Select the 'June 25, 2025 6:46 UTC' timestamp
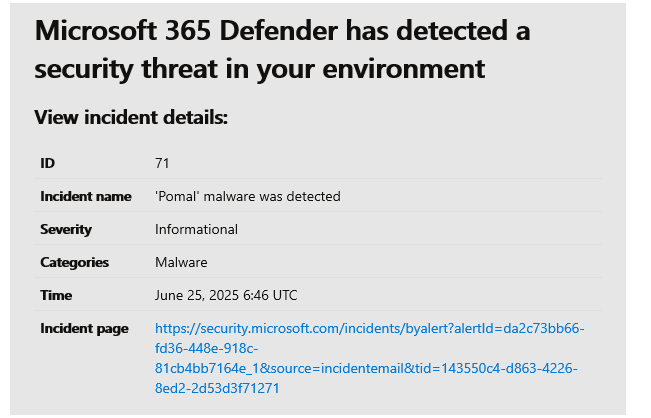Viewport: 651px width, 418px height. 226,295
